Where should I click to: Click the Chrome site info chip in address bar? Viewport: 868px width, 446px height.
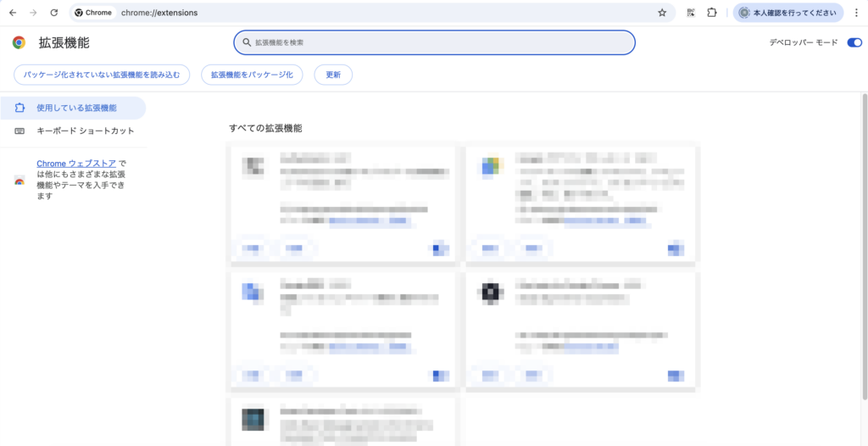point(93,13)
